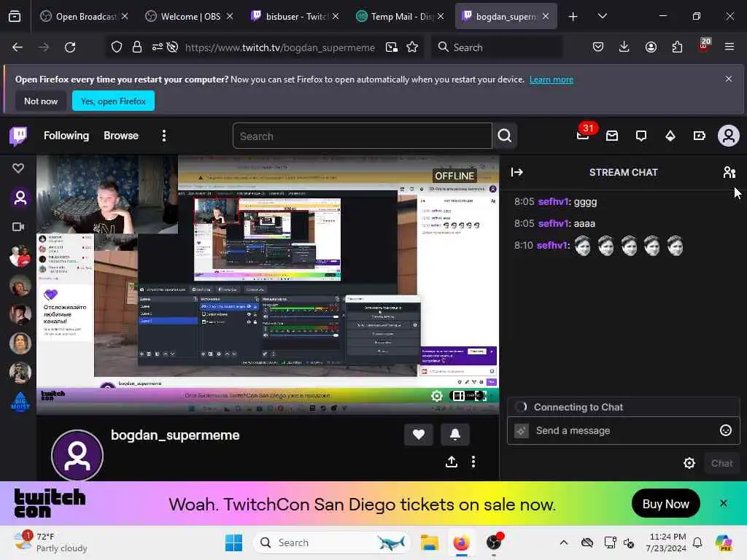Image resolution: width=747 pixels, height=560 pixels.
Task: Toggle notifications bell for bogdan_supermeme
Action: [455, 435]
